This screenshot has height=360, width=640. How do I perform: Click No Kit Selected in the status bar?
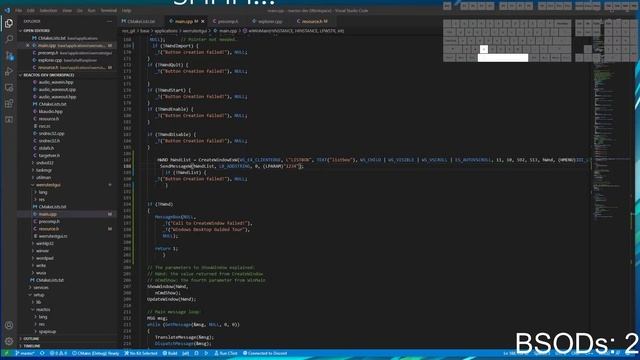(141, 353)
